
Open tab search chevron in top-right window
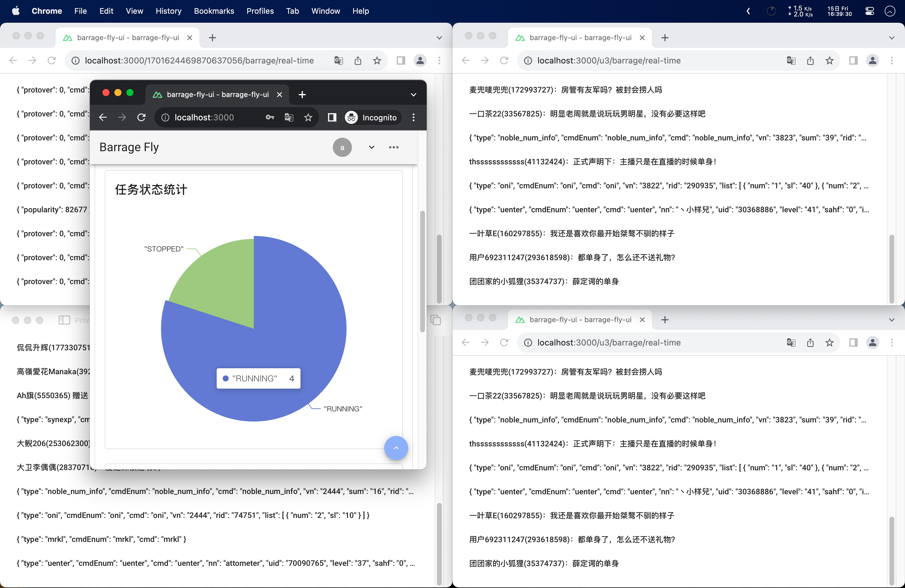tap(891, 38)
